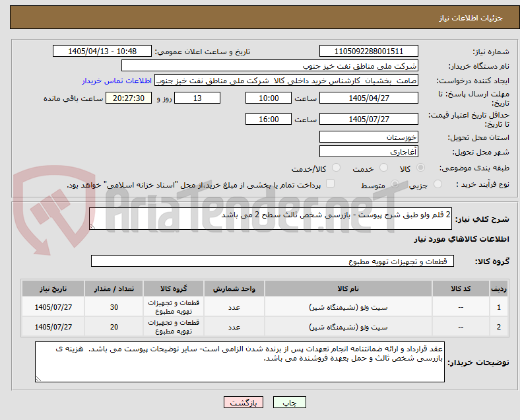Click the delivery city field آغاجاری
Screen dimensions: 520x420
(x=368, y=152)
